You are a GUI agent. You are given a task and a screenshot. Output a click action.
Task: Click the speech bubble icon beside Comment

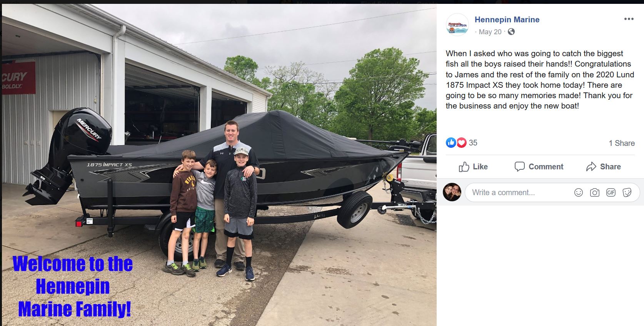(x=520, y=167)
